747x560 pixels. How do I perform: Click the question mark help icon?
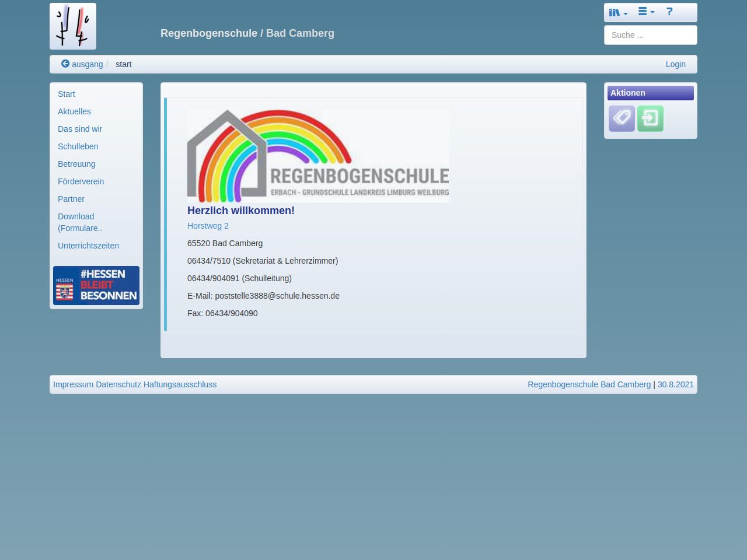pos(669,12)
